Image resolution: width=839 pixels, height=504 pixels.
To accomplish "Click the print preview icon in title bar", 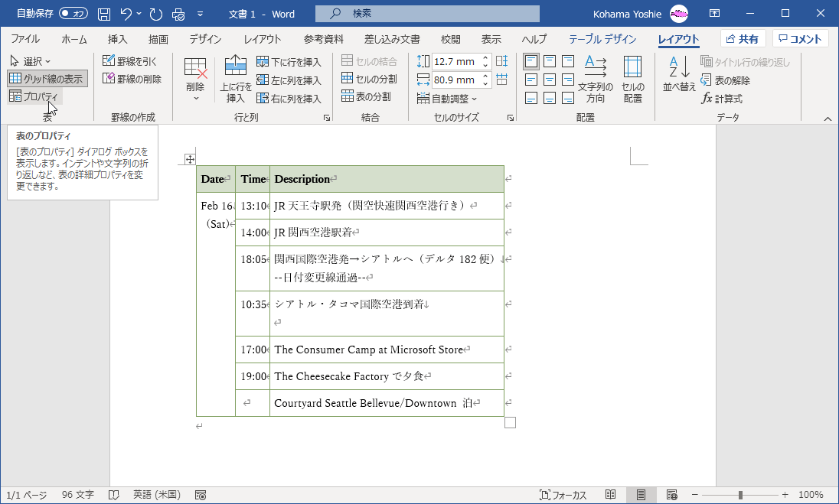I will click(x=178, y=14).
